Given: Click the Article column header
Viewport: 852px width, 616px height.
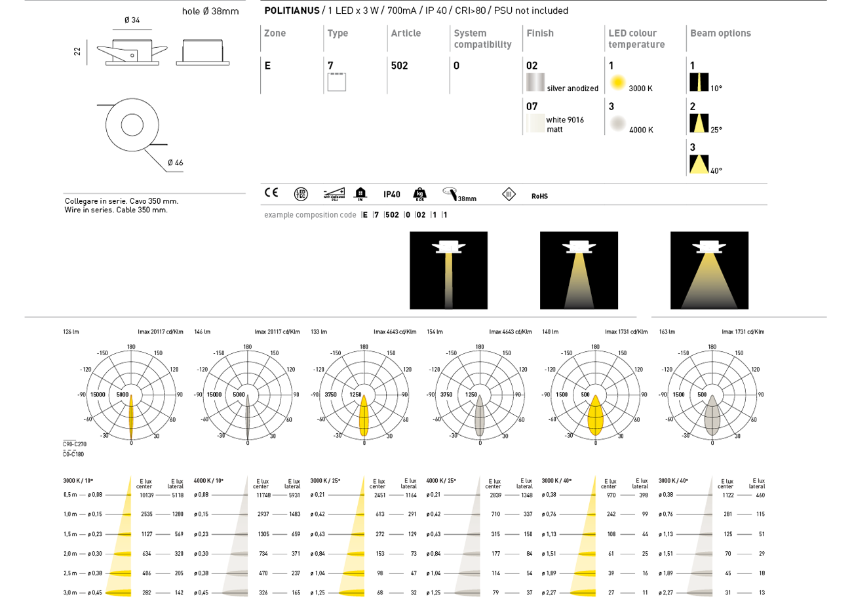Looking at the screenshot, I should pos(406,33).
